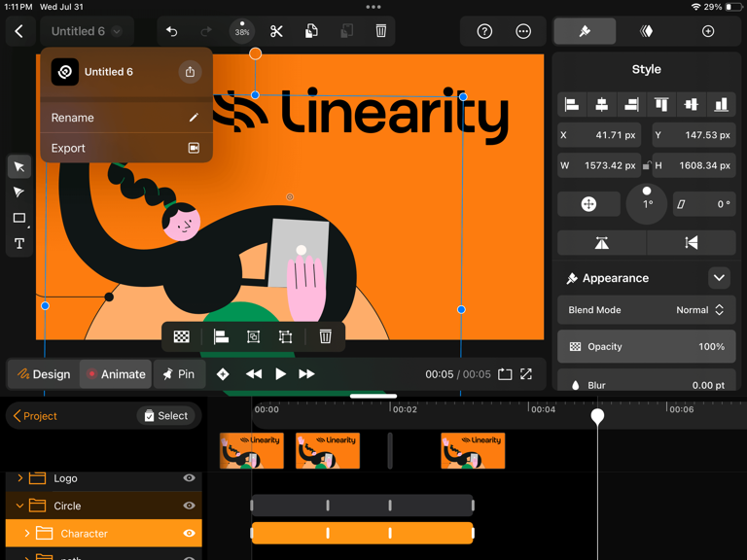The height and width of the screenshot is (560, 747).
Task: Go back with the top-left arrow
Action: point(19,31)
